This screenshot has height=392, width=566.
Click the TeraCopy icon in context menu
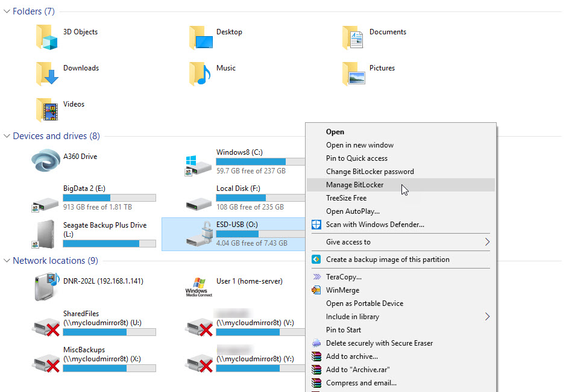[316, 277]
